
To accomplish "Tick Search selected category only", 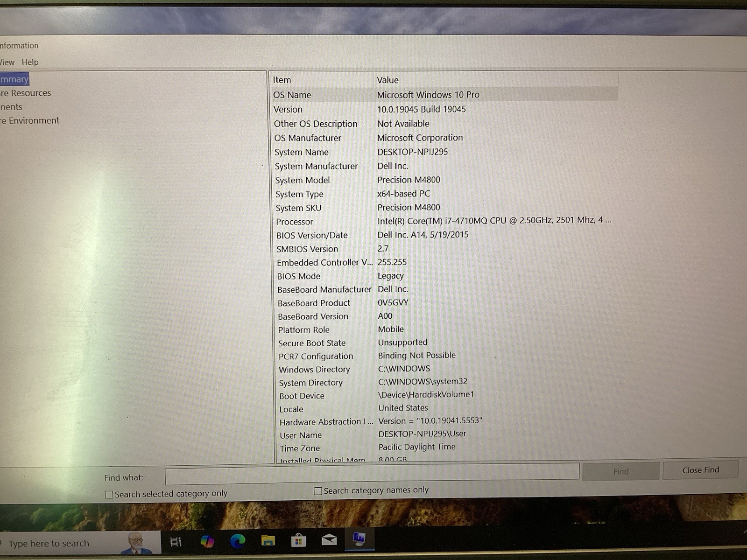I will coord(109,494).
